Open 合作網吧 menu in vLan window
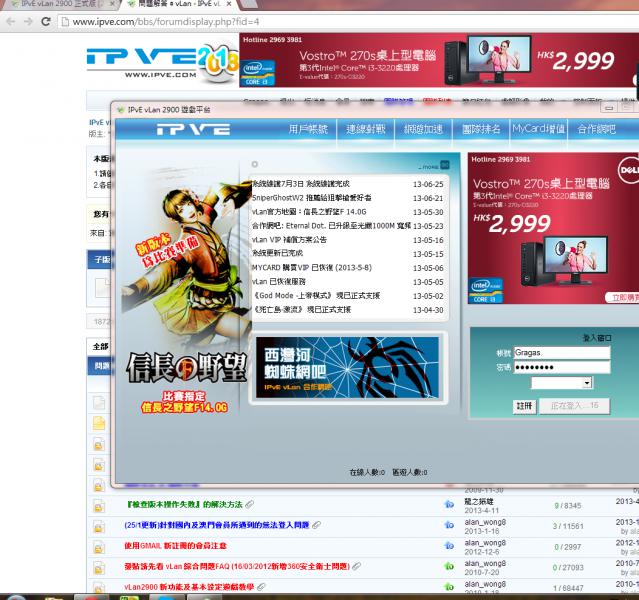Image resolution: width=639 pixels, height=600 pixels. point(597,129)
